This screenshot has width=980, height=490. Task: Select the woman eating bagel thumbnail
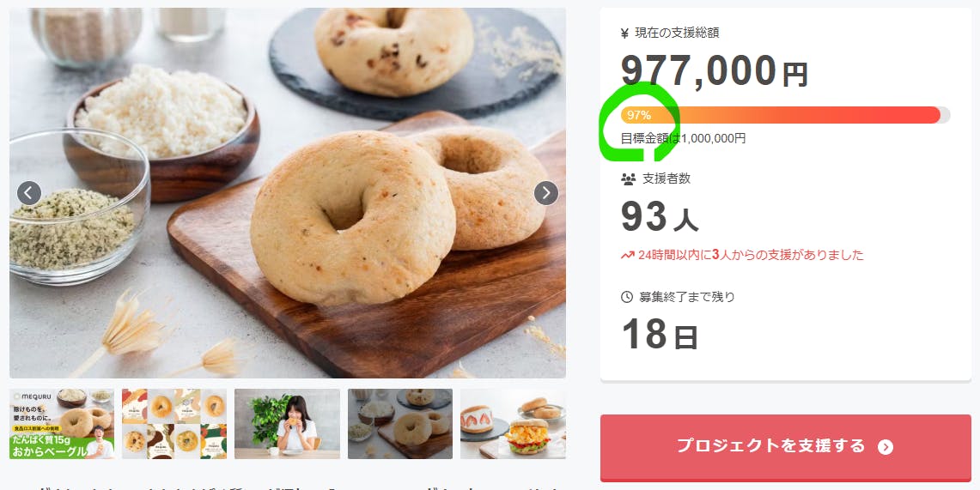coord(287,424)
